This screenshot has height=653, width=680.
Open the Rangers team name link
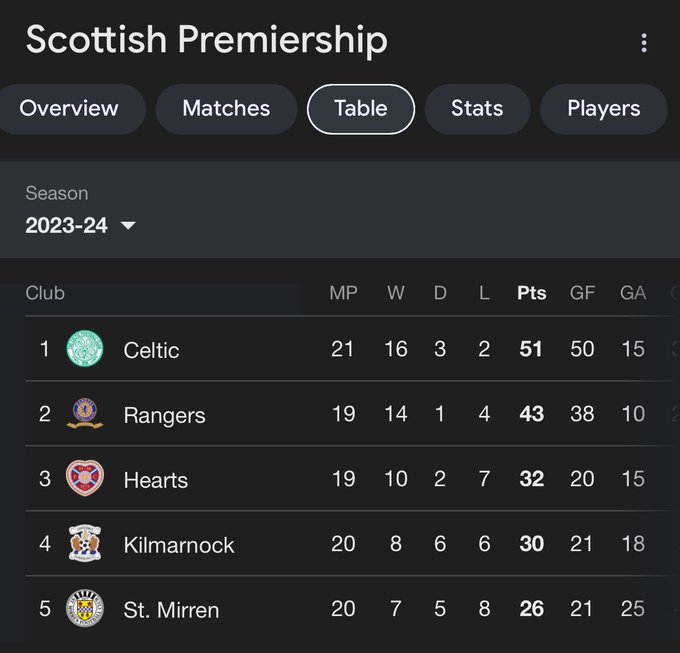[x=164, y=415]
